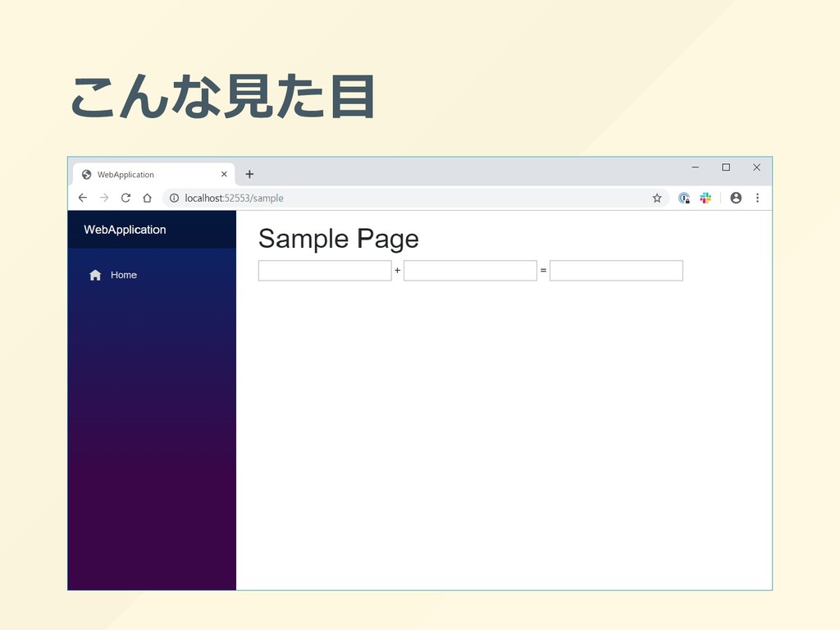Click the browser forward arrow

104,198
